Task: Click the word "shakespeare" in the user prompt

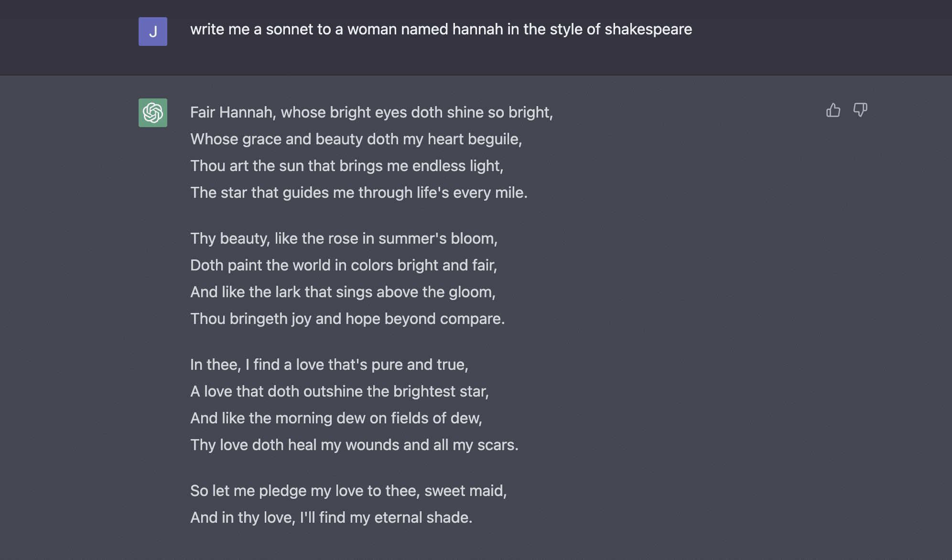Action: 648,29
